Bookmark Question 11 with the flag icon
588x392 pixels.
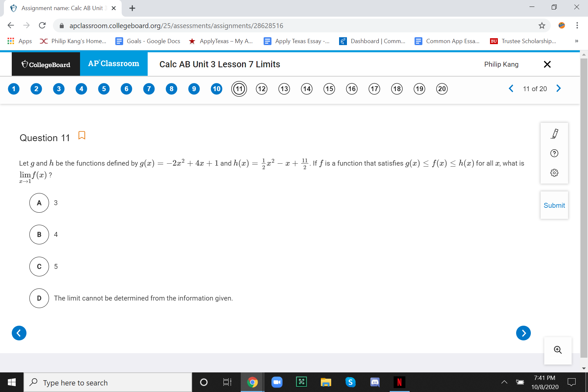coord(81,135)
